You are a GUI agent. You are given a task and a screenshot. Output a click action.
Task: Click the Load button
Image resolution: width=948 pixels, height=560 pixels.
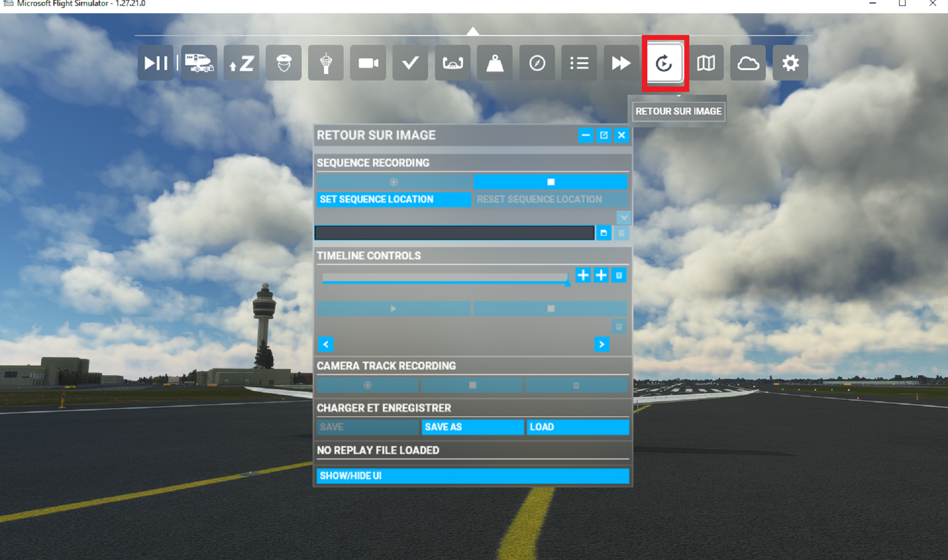click(x=578, y=427)
